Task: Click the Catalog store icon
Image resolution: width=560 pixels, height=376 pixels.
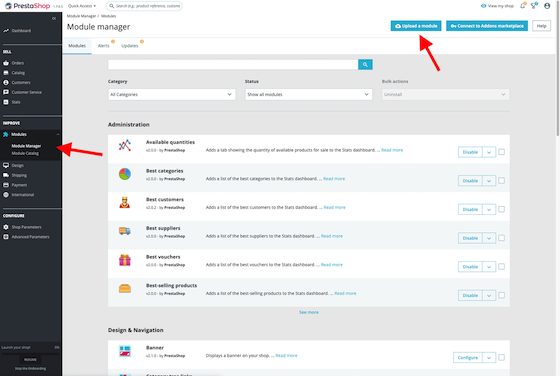Action: click(6, 73)
